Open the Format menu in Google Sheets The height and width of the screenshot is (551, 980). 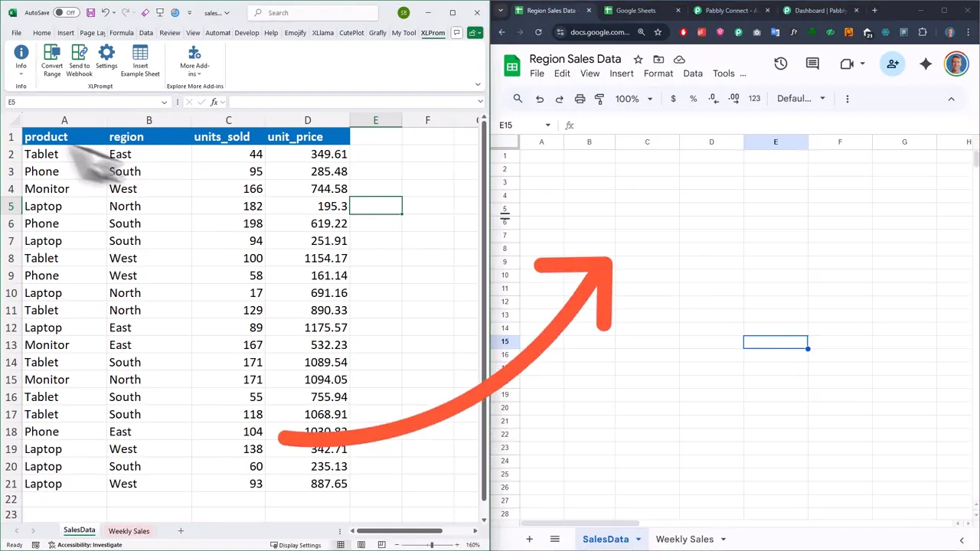(658, 73)
